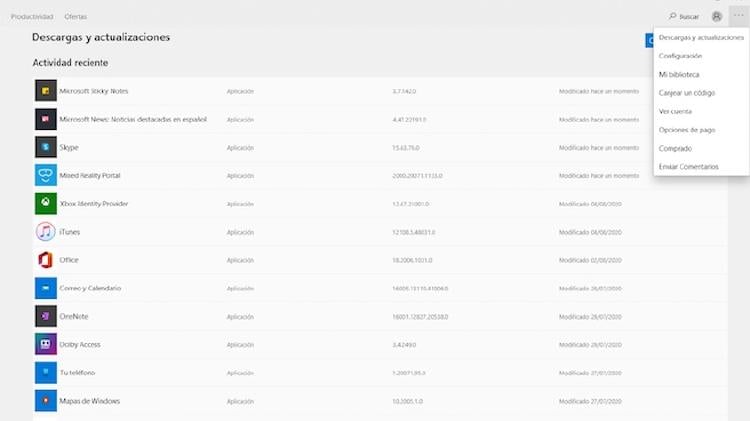Click the Office app name
Screen dimensions: 750x421
(69, 260)
